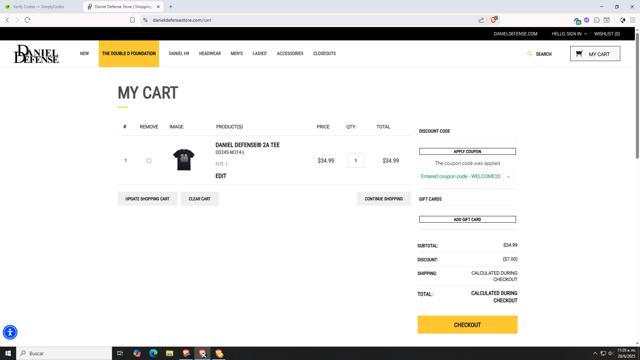Open the Wishlist (0) link

point(607,34)
